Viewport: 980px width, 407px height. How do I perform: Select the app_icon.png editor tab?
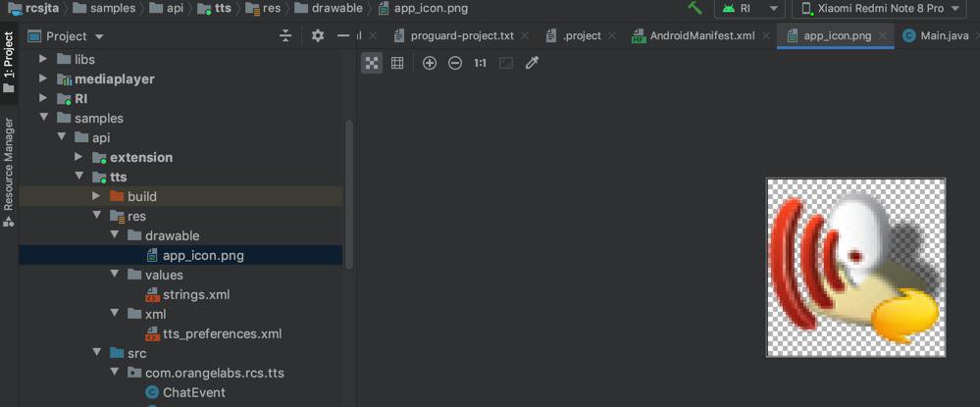point(837,35)
